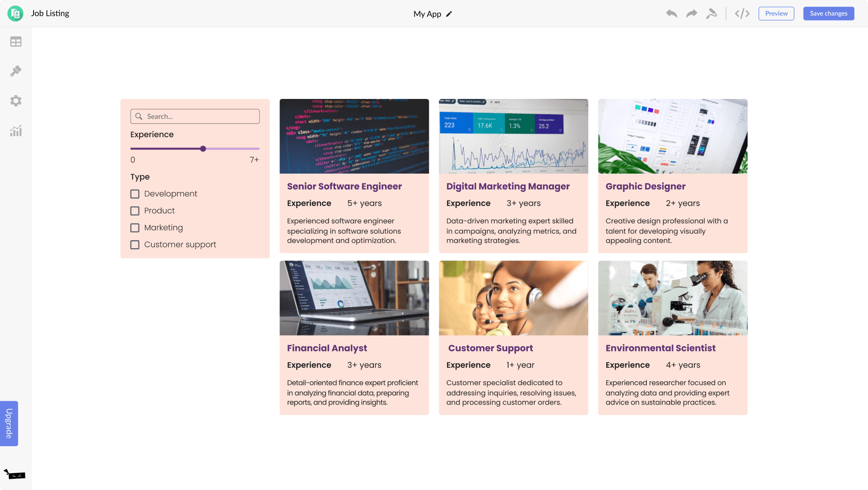Click the redo arrow in top toolbar
Screen dimensions: 868x490
(691, 14)
